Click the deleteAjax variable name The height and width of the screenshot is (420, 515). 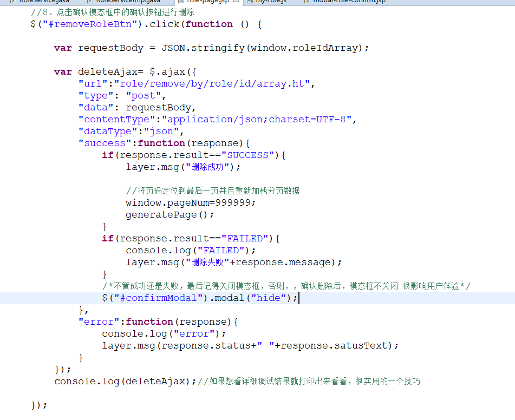(x=107, y=72)
